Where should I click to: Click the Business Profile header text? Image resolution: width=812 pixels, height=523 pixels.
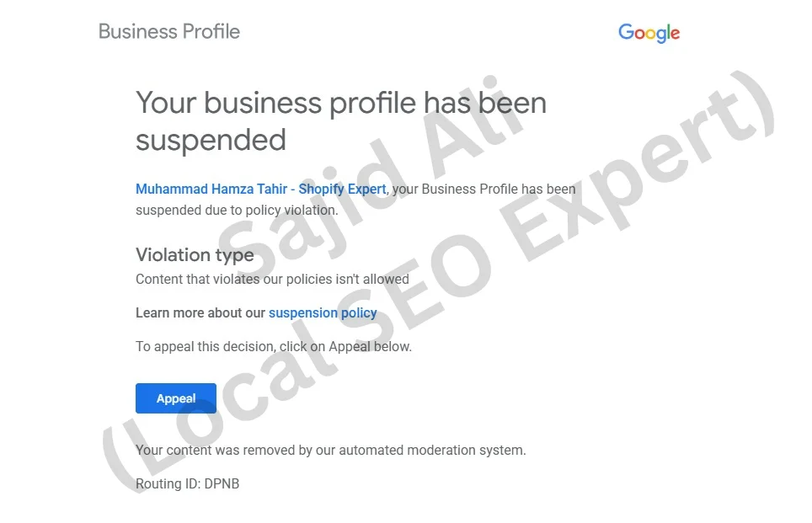168,31
